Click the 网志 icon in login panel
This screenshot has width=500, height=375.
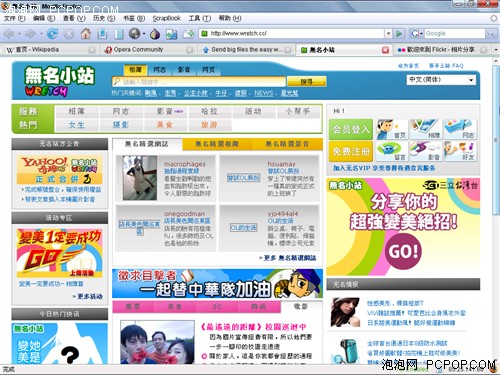(x=460, y=129)
